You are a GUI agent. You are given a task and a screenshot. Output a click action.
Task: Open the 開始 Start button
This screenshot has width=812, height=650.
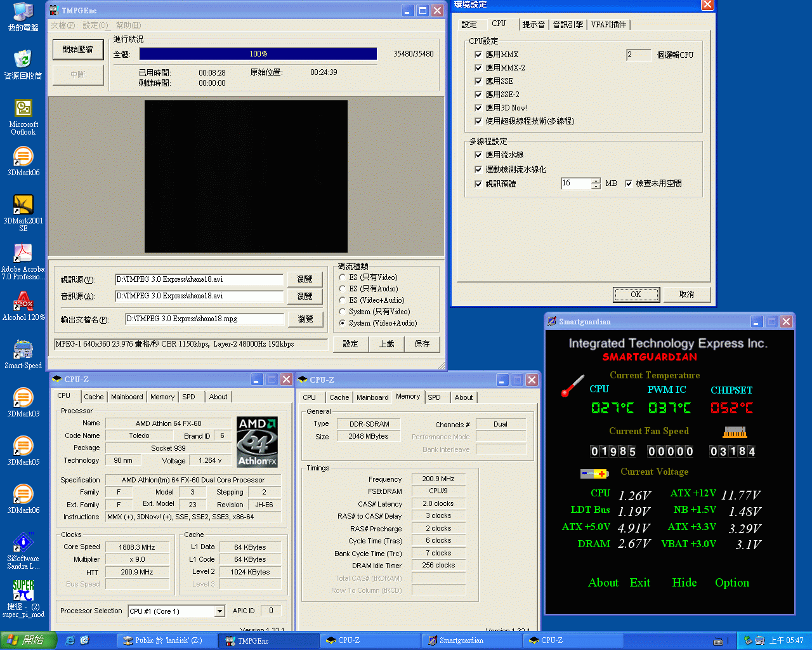[29, 640]
